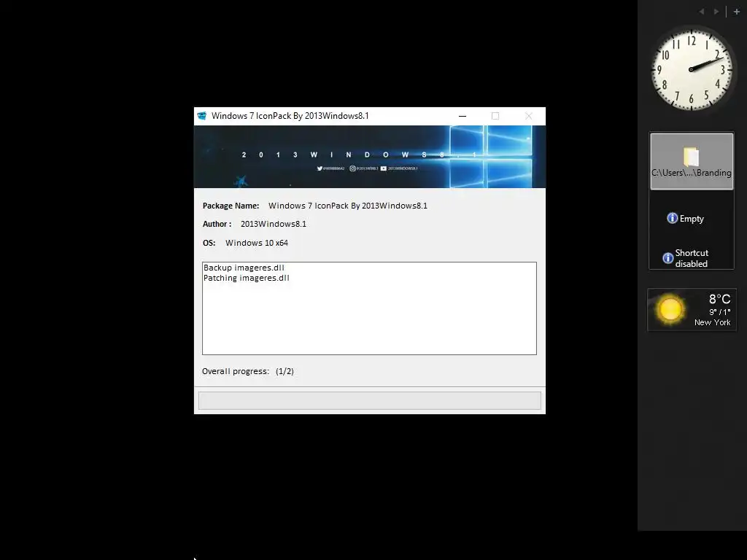Click the Author value 2013Windows8.1
This screenshot has width=747, height=560.
click(x=274, y=224)
